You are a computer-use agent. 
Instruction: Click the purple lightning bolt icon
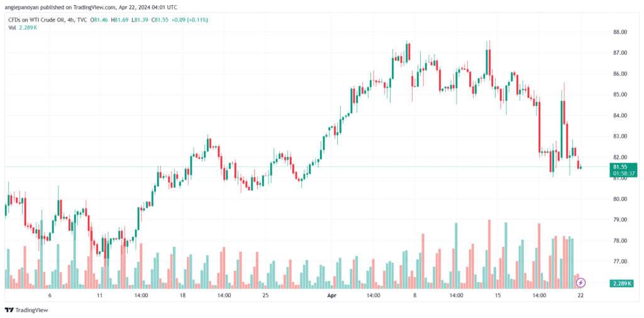point(580,283)
